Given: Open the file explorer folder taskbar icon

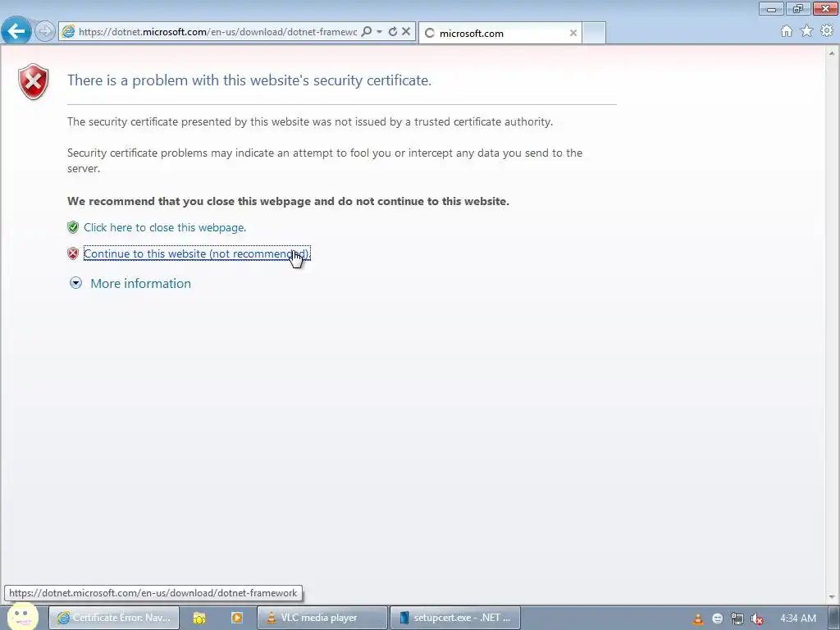Looking at the screenshot, I should (199, 618).
